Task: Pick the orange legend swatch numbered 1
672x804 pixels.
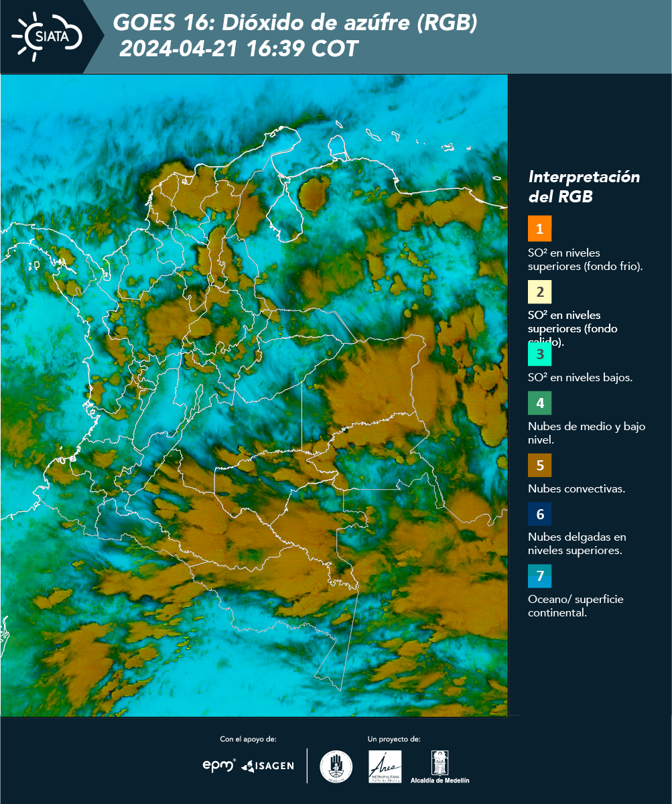Action: tap(539, 228)
